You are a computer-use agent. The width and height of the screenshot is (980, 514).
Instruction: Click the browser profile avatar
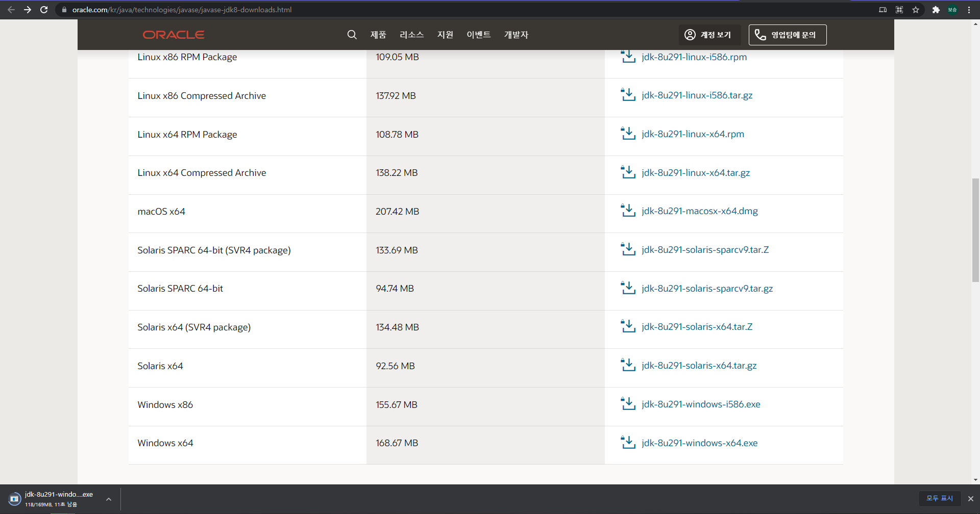point(952,10)
